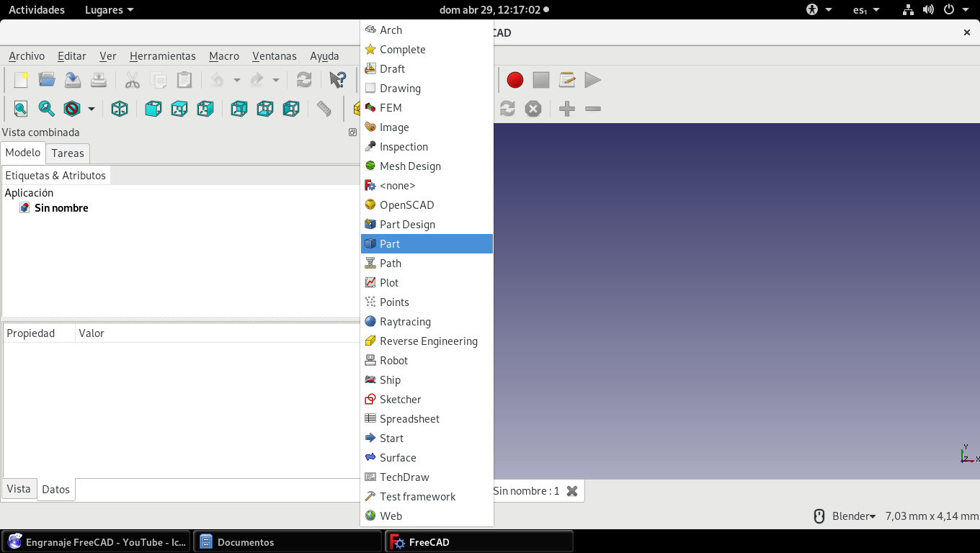Open the Herramientas menu

pyautogui.click(x=163, y=55)
